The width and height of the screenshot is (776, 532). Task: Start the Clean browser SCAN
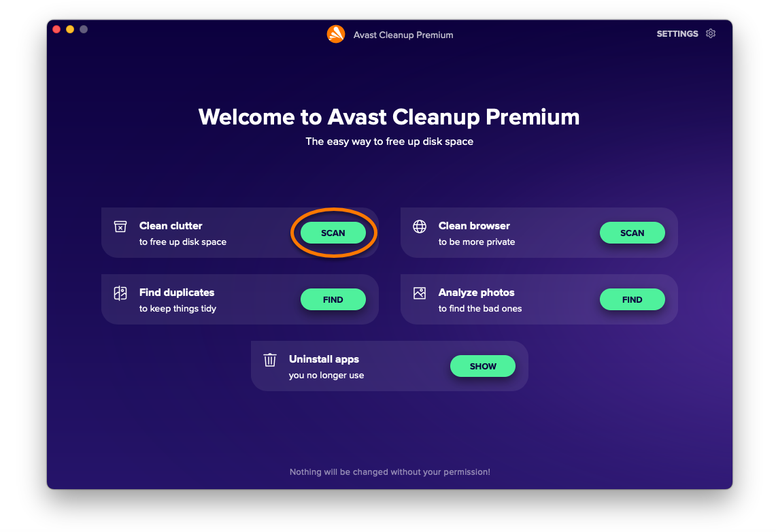(632, 233)
